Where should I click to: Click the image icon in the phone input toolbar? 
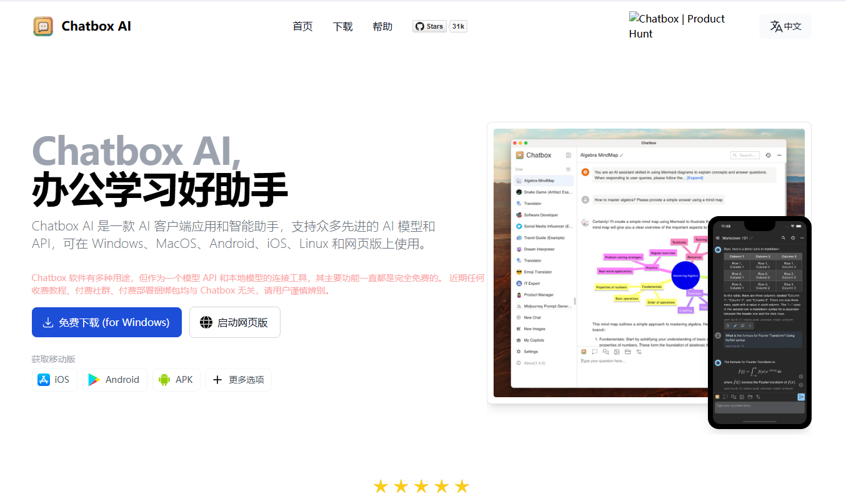(x=742, y=397)
